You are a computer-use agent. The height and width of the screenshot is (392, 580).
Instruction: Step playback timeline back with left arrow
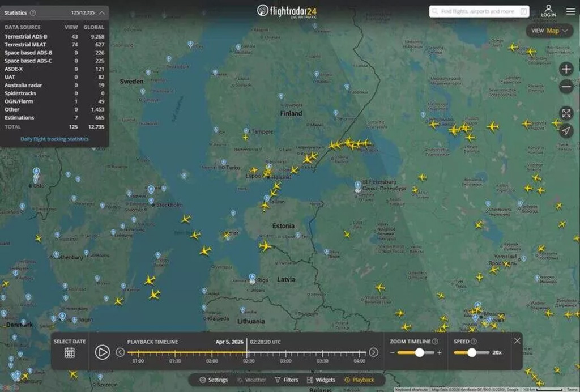(x=120, y=352)
